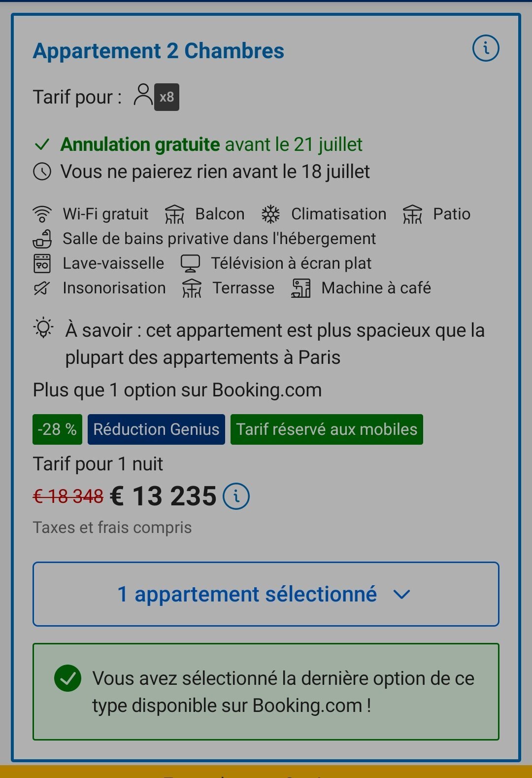The height and width of the screenshot is (778, 532).
Task: Tap the flat-screen television icon
Action: pyautogui.click(x=190, y=263)
